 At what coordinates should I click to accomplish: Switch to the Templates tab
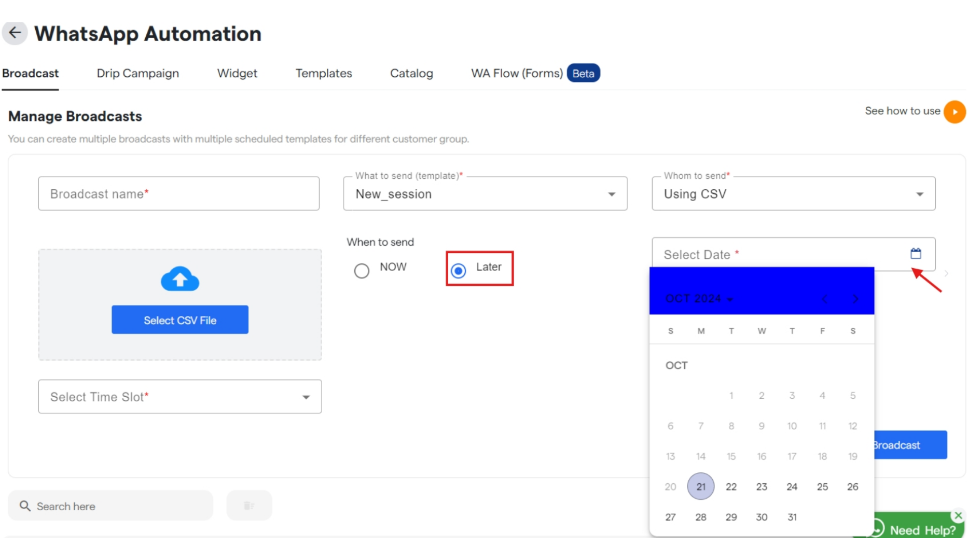click(x=324, y=73)
